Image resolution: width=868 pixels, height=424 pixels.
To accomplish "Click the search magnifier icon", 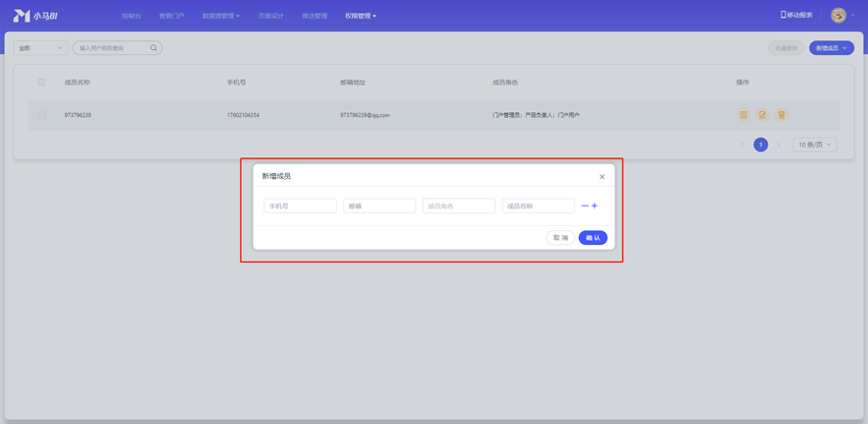I will pos(153,48).
